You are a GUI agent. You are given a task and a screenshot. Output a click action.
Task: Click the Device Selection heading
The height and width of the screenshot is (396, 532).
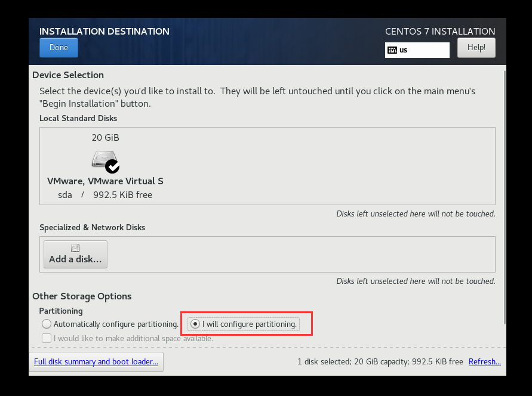click(68, 75)
